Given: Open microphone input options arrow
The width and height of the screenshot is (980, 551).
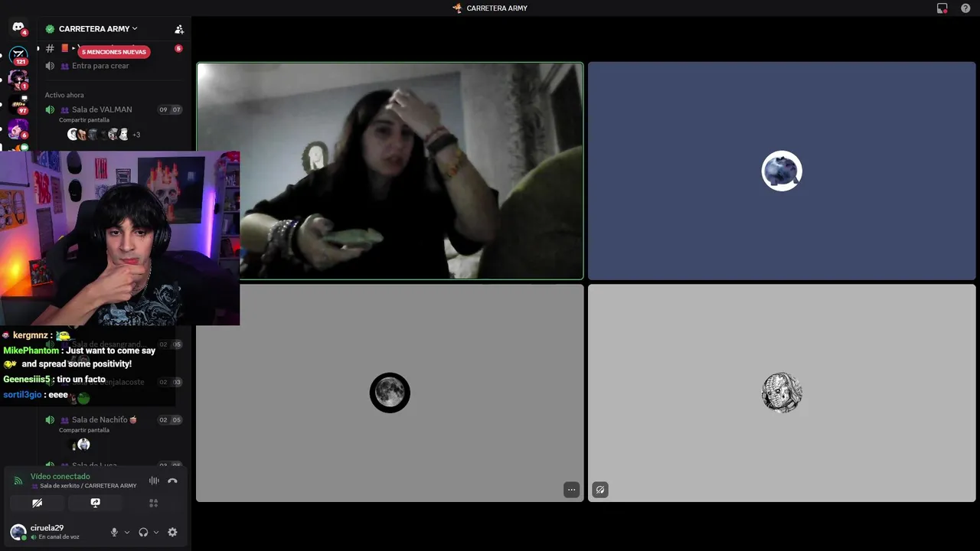Looking at the screenshot, I should click(x=126, y=533).
